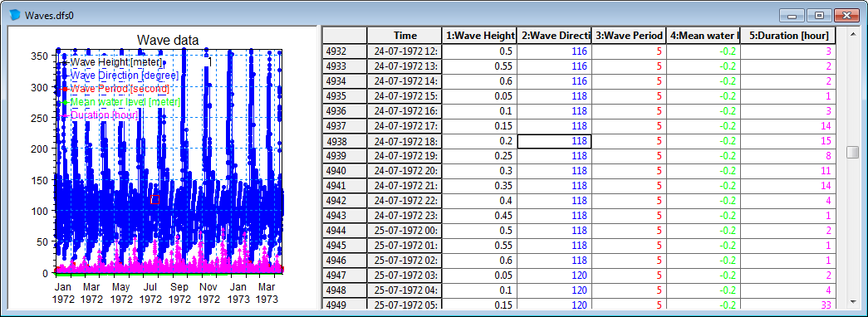868x317 pixels.
Task: Select the Time column header
Action: pos(405,36)
